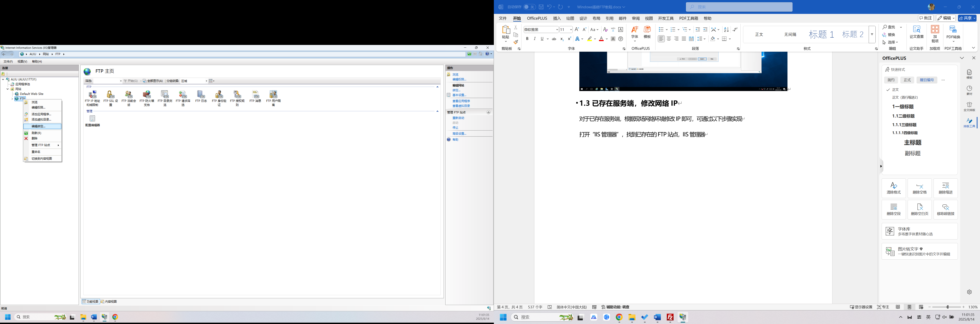
Task: Collapse 管理 FTP 站点 section in actions pane
Action: [488, 113]
